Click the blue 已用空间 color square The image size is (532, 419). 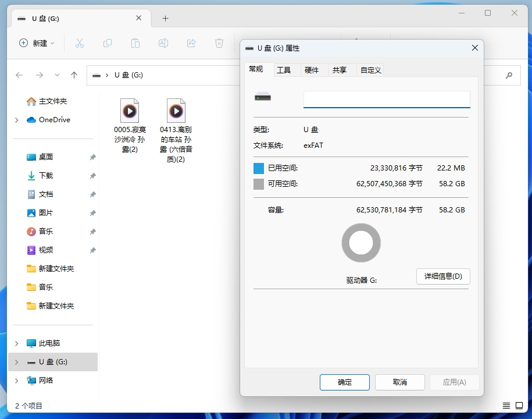pyautogui.click(x=259, y=168)
